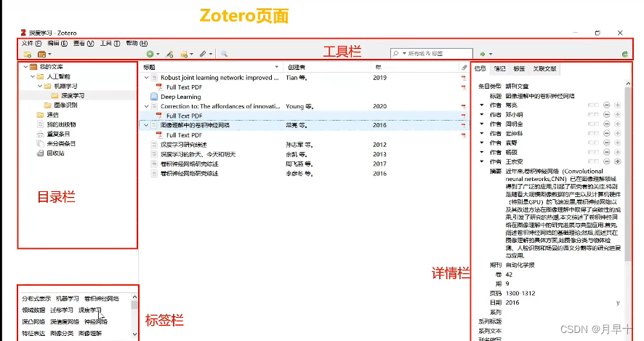
Task: Collapse the 人工智能 collection
Action: 33,76
